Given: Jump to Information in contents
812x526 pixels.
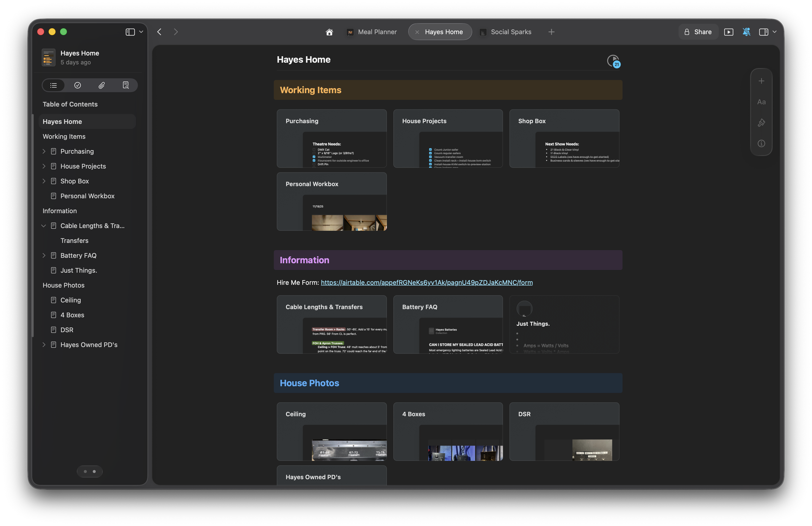Looking at the screenshot, I should pos(60,211).
